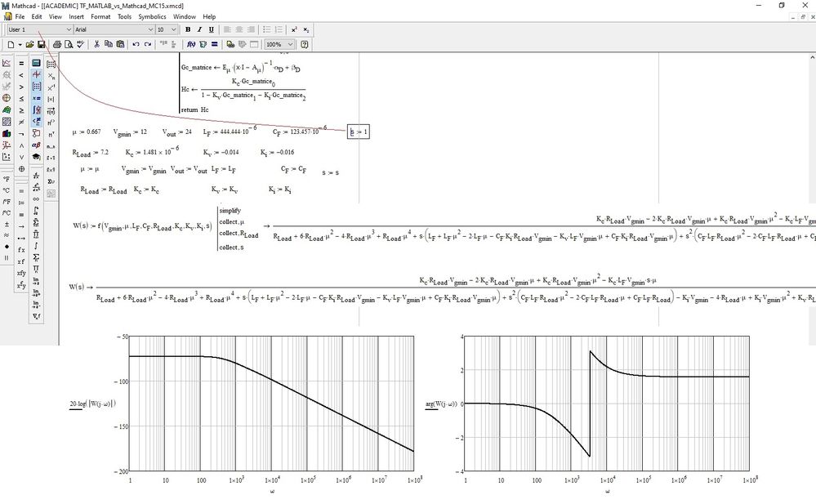The height and width of the screenshot is (504, 816).
Task: Insert the gradient operator from the Calculus palette
Action: click(36, 316)
